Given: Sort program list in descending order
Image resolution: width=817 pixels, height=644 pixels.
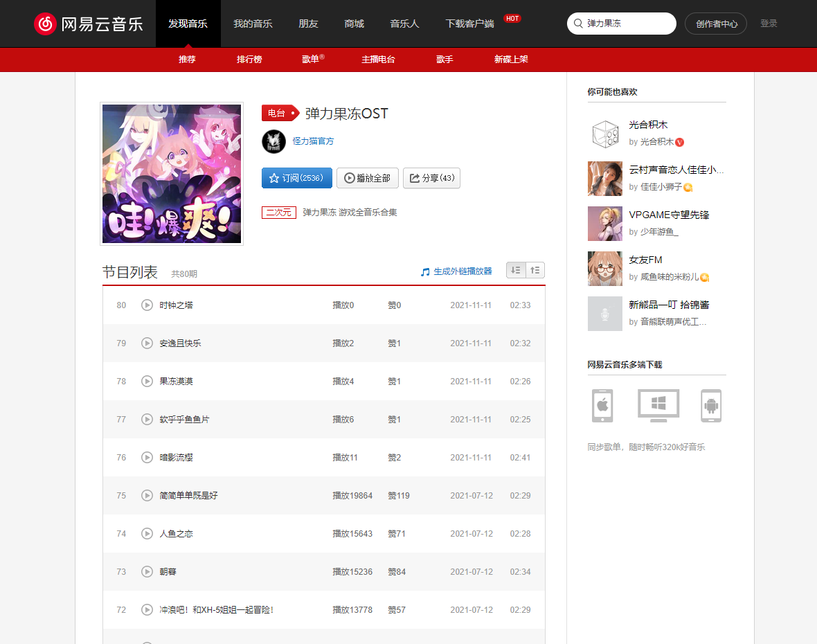Looking at the screenshot, I should point(516,270).
